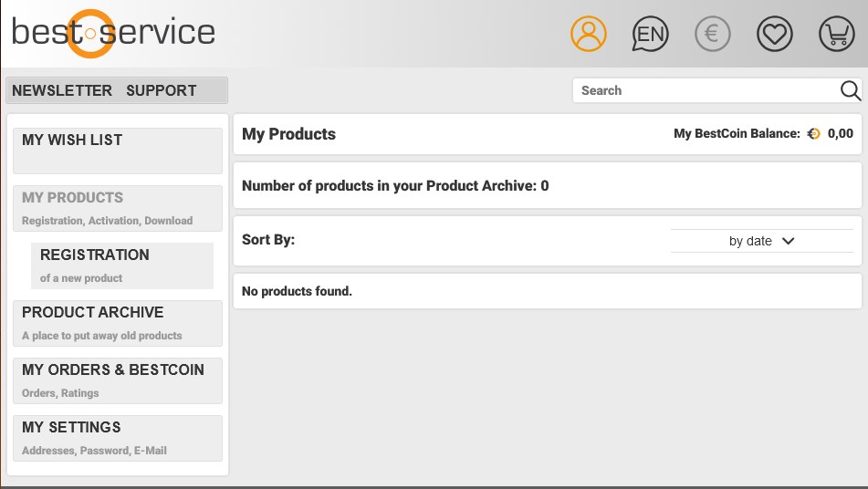This screenshot has width=868, height=489.
Task: Open the NEWSLETTER menu item
Action: pyautogui.click(x=62, y=90)
